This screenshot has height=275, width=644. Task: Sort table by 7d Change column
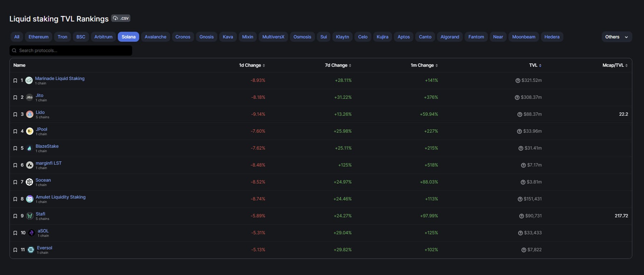pyautogui.click(x=338, y=65)
